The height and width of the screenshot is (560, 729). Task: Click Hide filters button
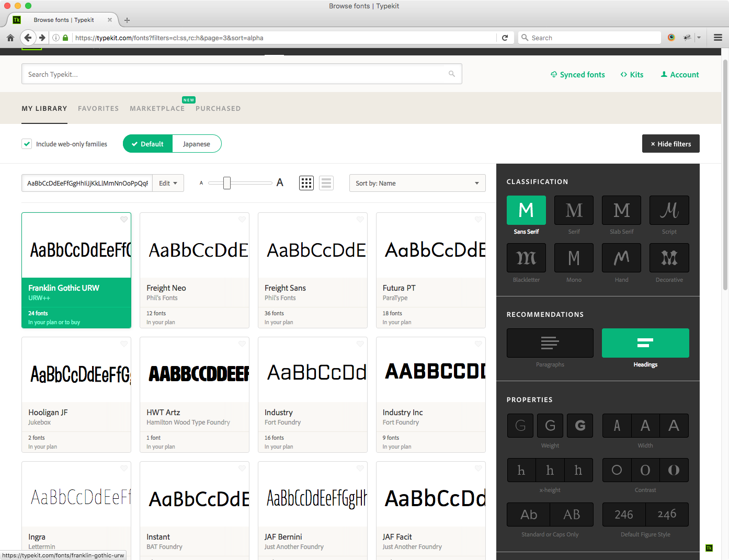(671, 144)
